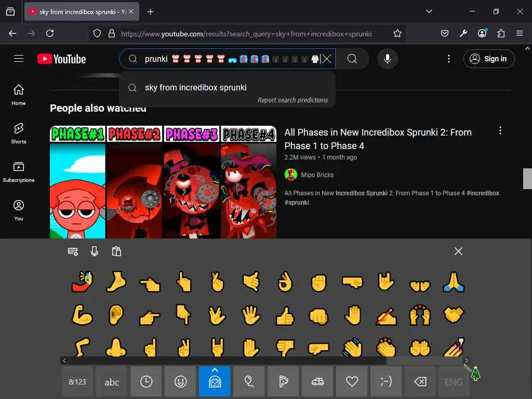Switch to &123 symbols keyboard
532x399 pixels.
click(77, 381)
